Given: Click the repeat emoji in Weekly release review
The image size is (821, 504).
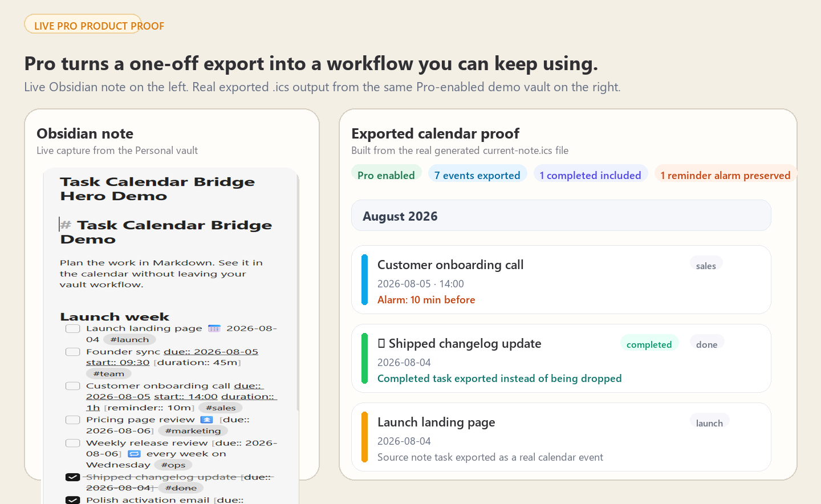Looking at the screenshot, I should pos(134,454).
